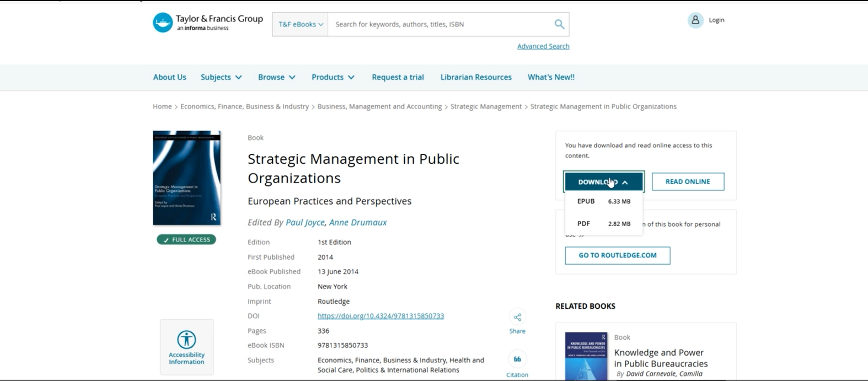The height and width of the screenshot is (381, 868).
Task: Open the DOI hyperlink
Action: coord(381,316)
